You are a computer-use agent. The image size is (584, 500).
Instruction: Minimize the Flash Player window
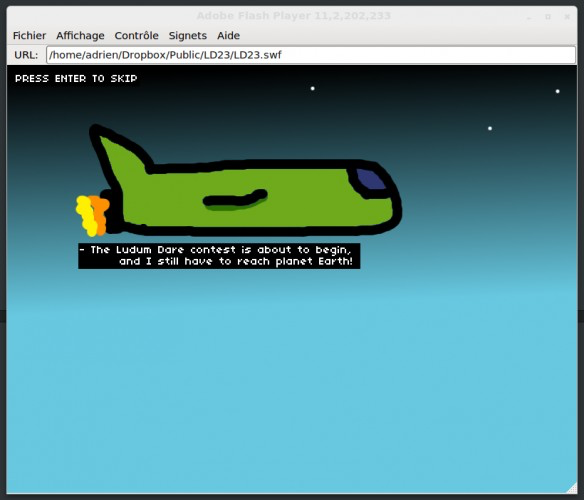click(529, 17)
